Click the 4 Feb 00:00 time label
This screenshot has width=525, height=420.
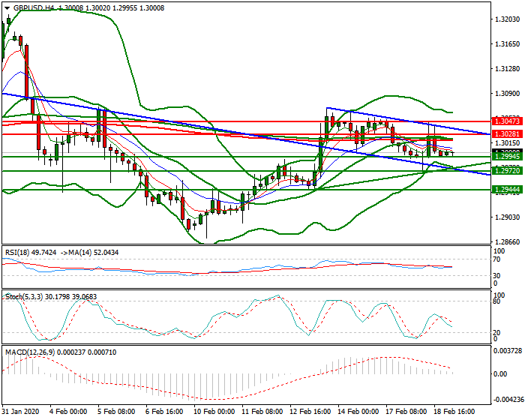pyautogui.click(x=68, y=411)
